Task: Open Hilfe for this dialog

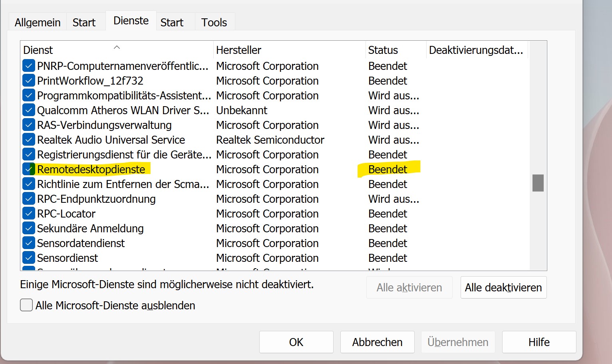Action: tap(538, 342)
